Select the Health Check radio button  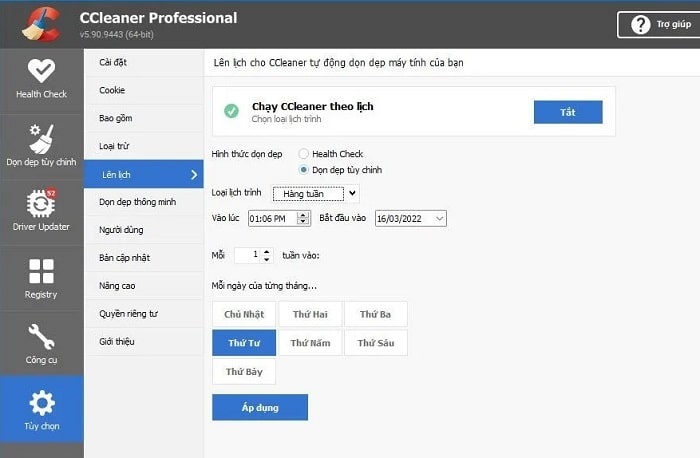[304, 154]
